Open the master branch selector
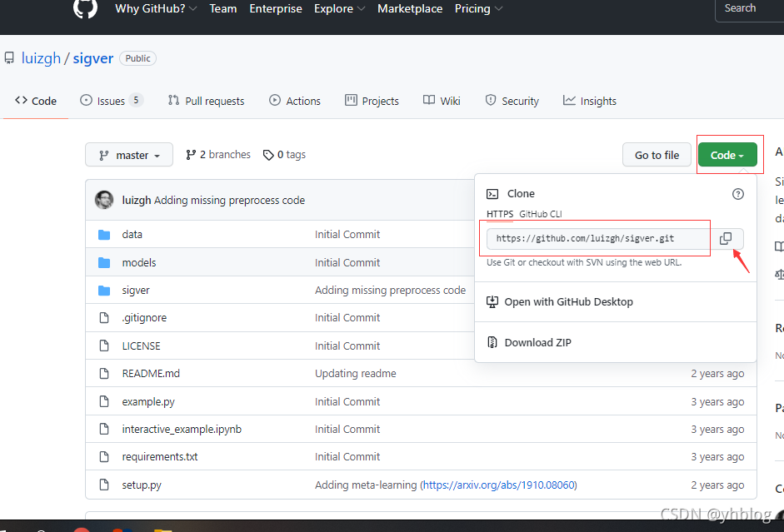This screenshot has height=532, width=784. point(129,155)
